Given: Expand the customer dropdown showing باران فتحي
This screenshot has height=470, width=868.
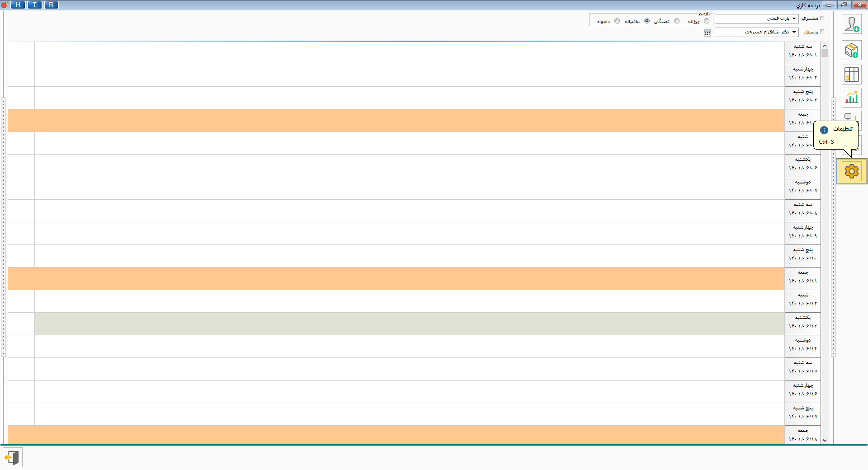Looking at the screenshot, I should pos(794,19).
